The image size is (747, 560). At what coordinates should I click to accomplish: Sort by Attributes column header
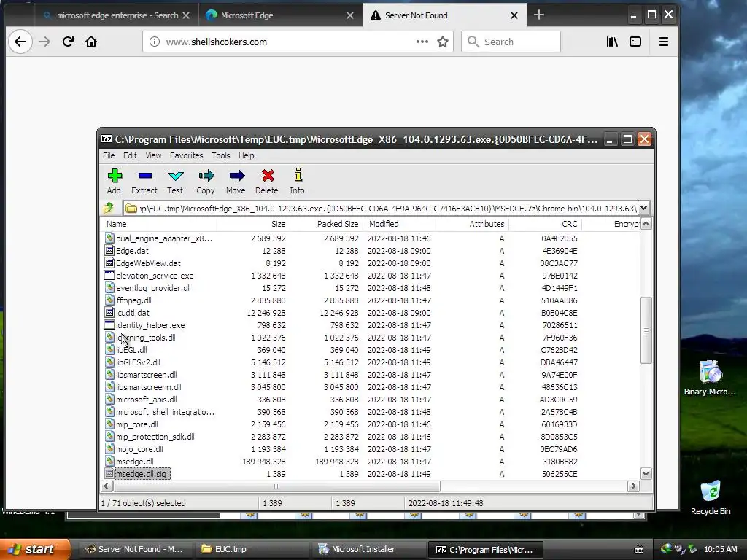[472, 224]
